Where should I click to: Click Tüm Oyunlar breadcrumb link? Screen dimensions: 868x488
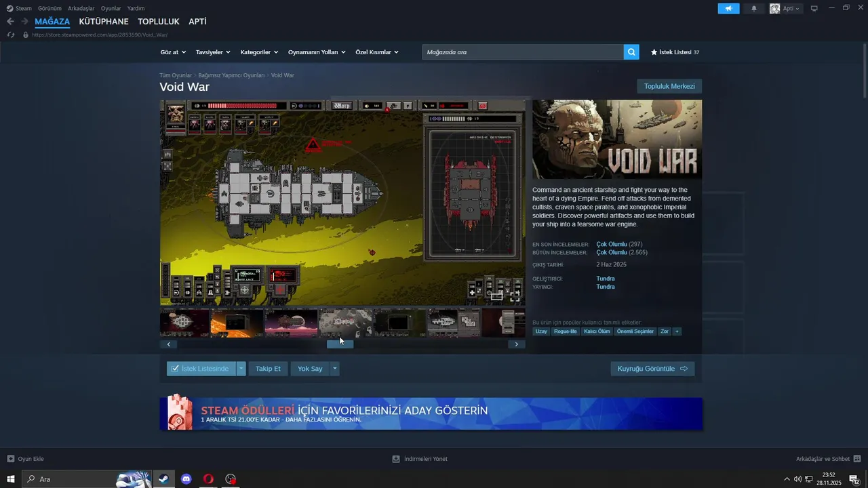(176, 75)
